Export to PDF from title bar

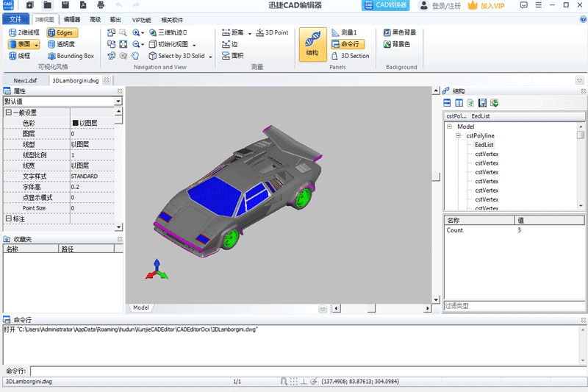pos(83,5)
